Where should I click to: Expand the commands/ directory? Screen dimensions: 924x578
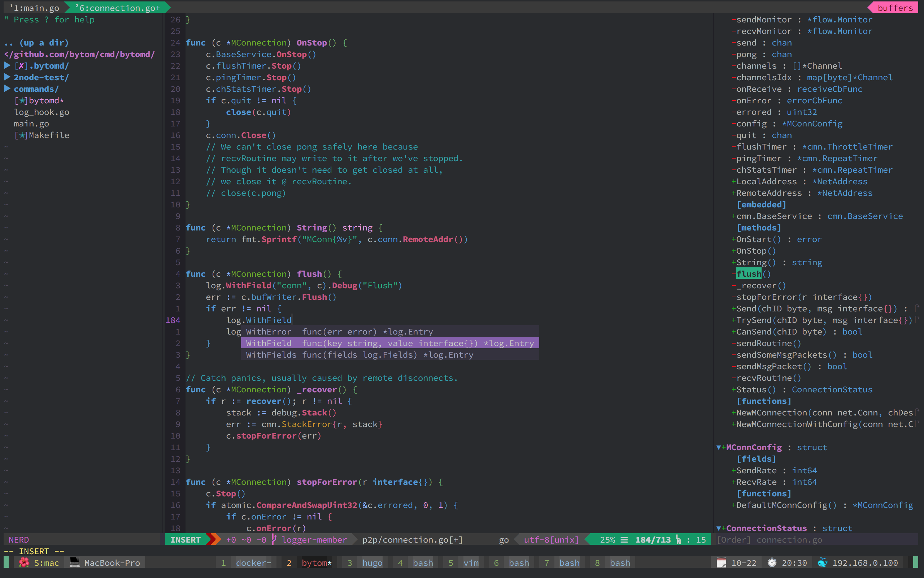[7, 88]
